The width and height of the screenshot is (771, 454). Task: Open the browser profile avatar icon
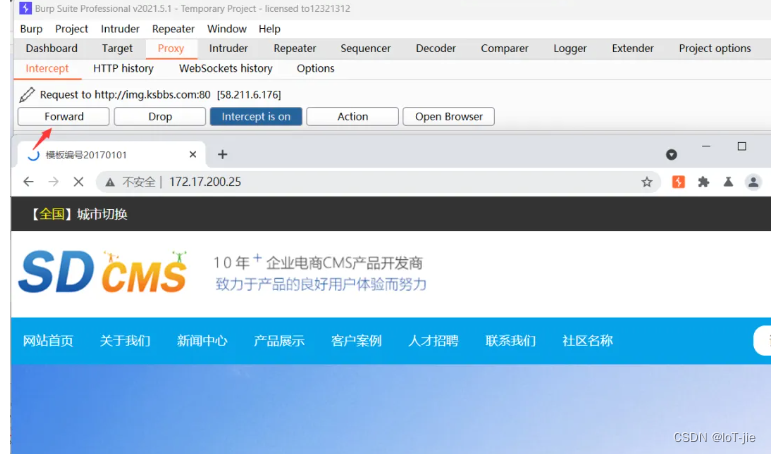point(753,182)
